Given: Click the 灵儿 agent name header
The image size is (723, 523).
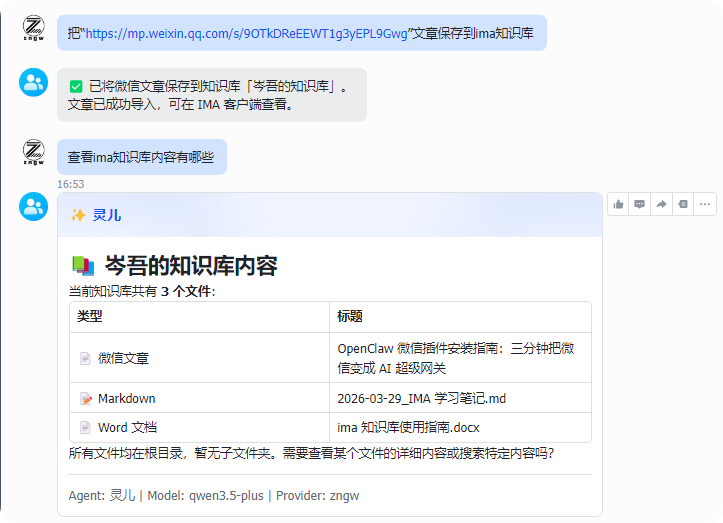Looking at the screenshot, I should tap(107, 215).
